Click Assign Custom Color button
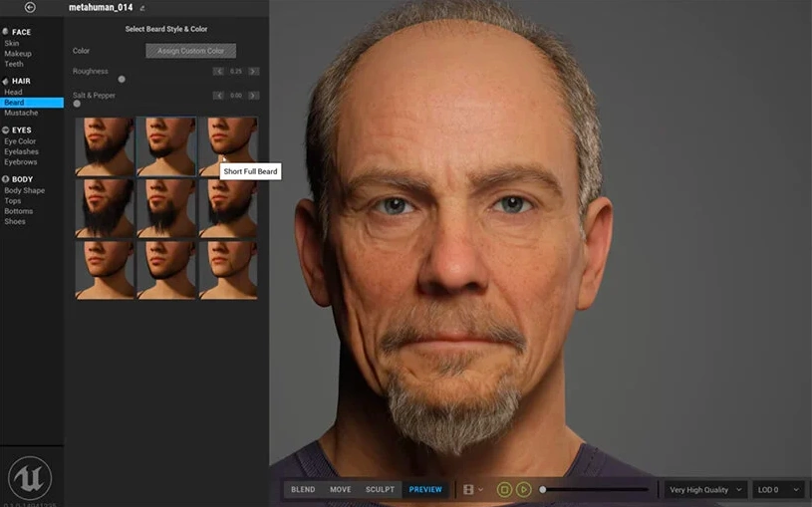 190,51
